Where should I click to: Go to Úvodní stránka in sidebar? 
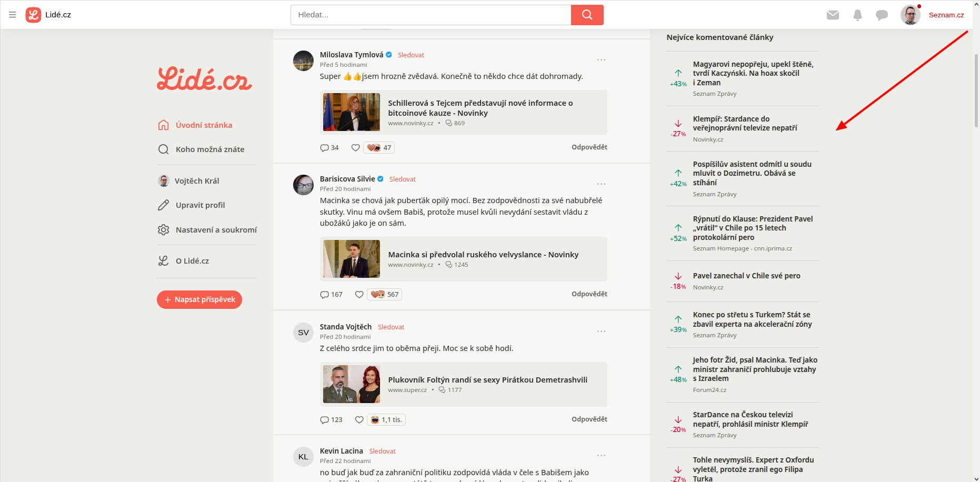[x=204, y=125]
